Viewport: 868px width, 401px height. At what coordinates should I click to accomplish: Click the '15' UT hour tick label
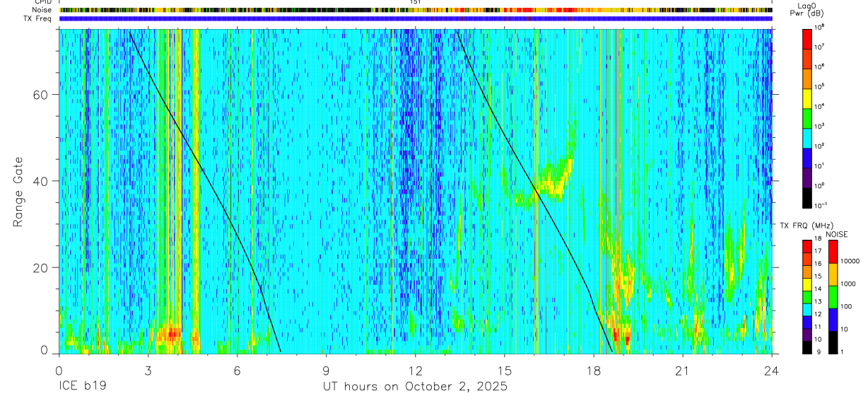tap(505, 371)
